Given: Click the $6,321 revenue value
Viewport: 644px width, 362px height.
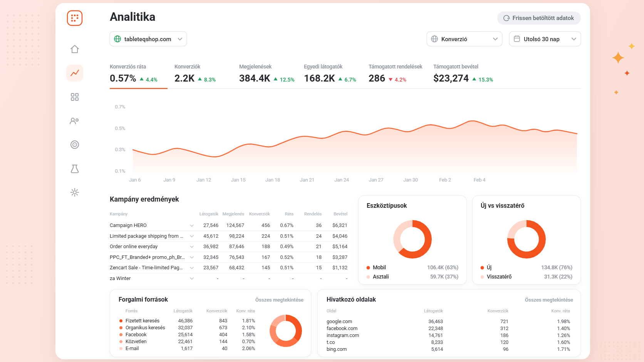Looking at the screenshot, I should pos(340,225).
